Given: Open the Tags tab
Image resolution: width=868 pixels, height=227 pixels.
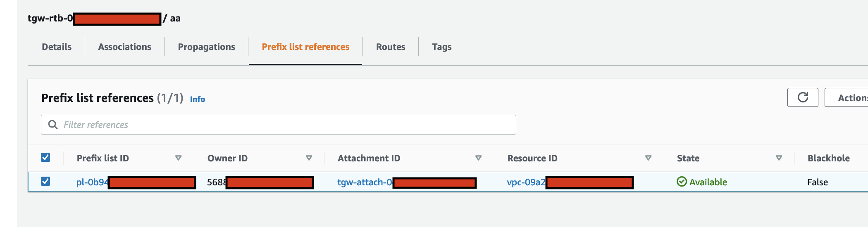Looking at the screenshot, I should (441, 47).
